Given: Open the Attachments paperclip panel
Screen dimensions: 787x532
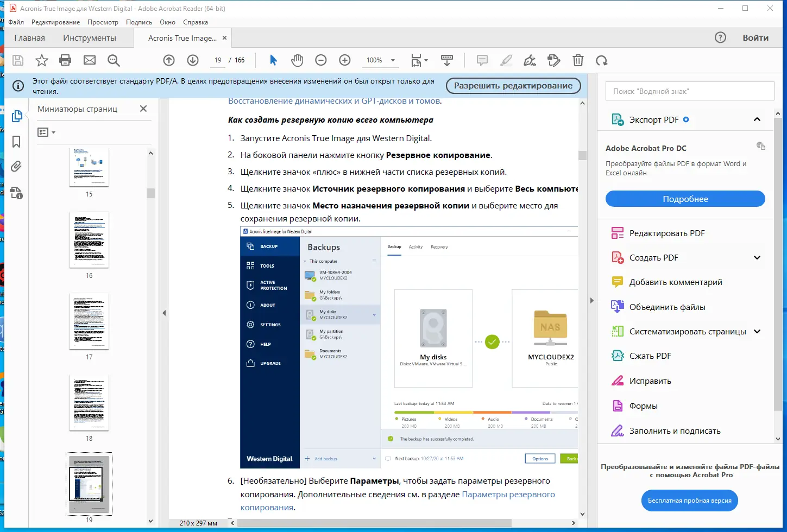Looking at the screenshot, I should [x=16, y=167].
